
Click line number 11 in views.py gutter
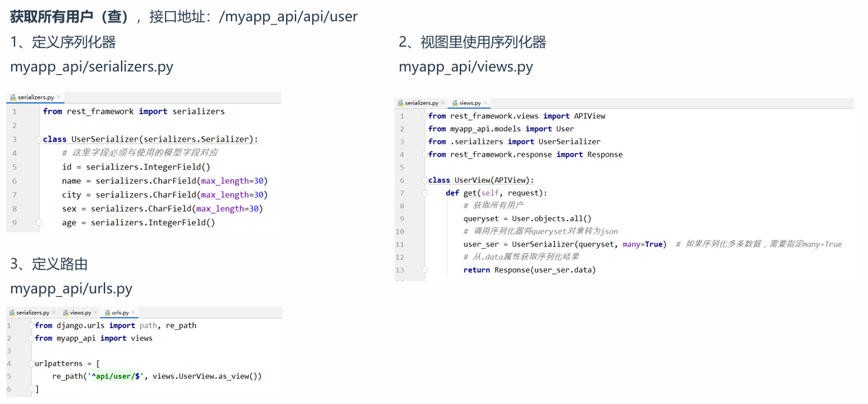tap(400, 245)
